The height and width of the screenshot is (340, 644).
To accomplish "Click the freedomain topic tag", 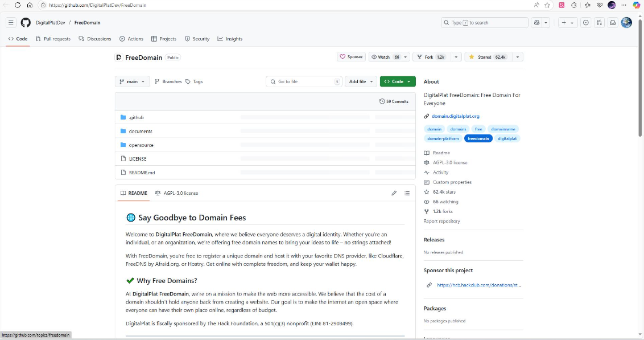I will point(478,138).
